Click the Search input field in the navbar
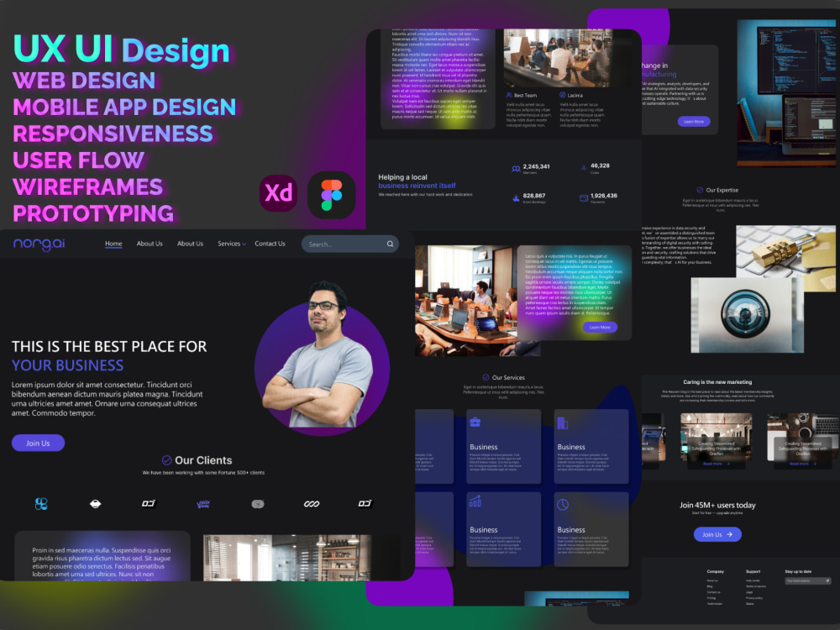 [350, 244]
